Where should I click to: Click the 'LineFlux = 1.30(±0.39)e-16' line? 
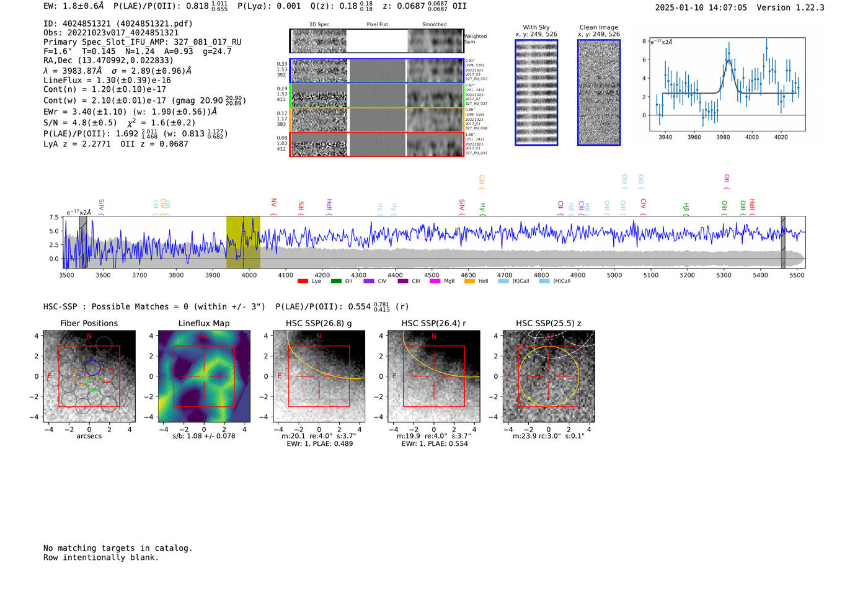point(107,81)
